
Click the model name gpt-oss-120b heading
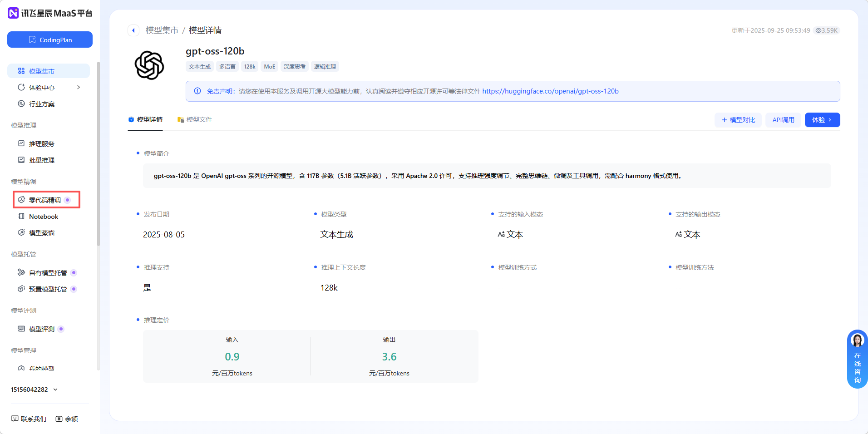[215, 51]
